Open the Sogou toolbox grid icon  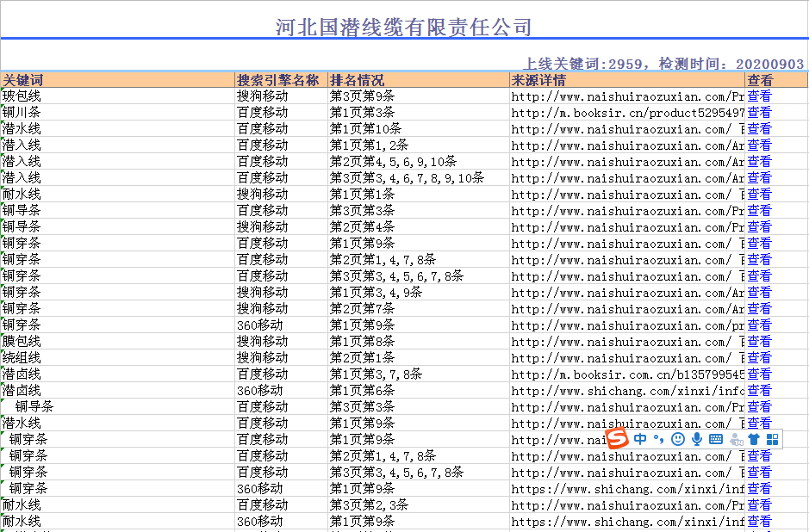772,439
